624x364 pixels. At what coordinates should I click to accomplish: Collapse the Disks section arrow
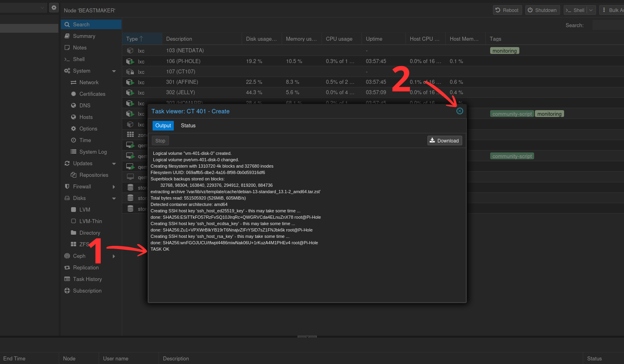114,198
